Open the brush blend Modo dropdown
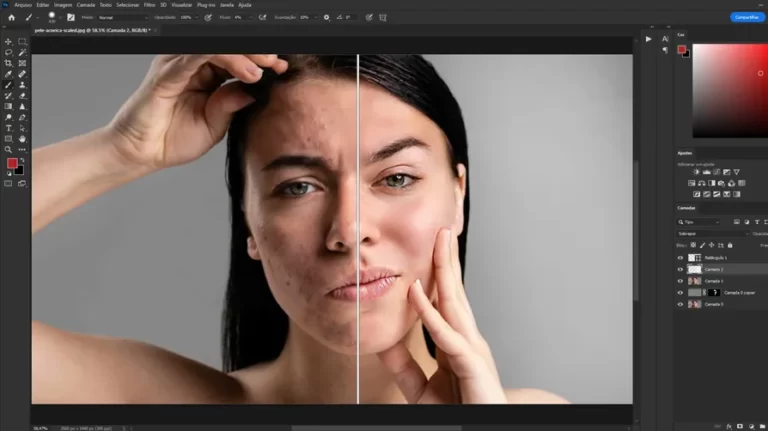The width and height of the screenshot is (768, 431). point(122,17)
